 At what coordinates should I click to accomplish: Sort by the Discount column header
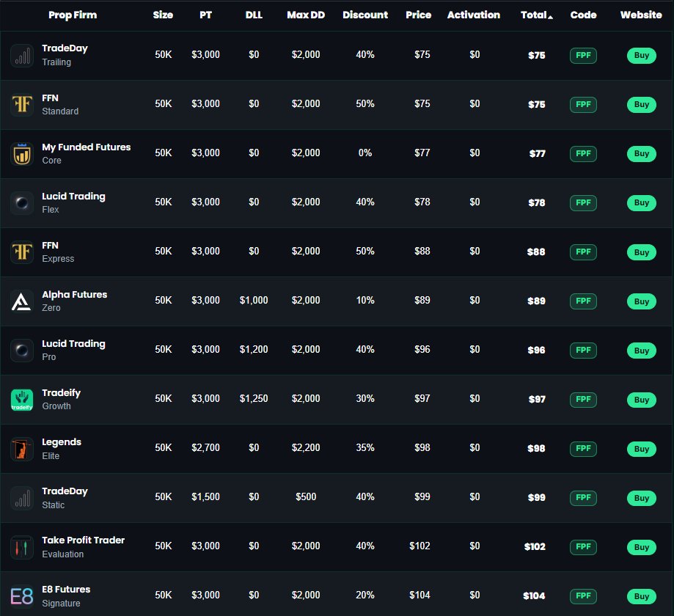pyautogui.click(x=365, y=15)
